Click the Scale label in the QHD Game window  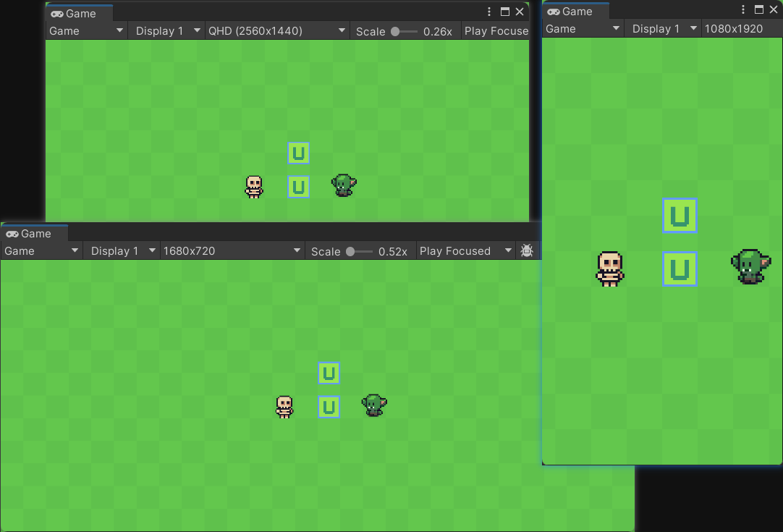point(371,31)
